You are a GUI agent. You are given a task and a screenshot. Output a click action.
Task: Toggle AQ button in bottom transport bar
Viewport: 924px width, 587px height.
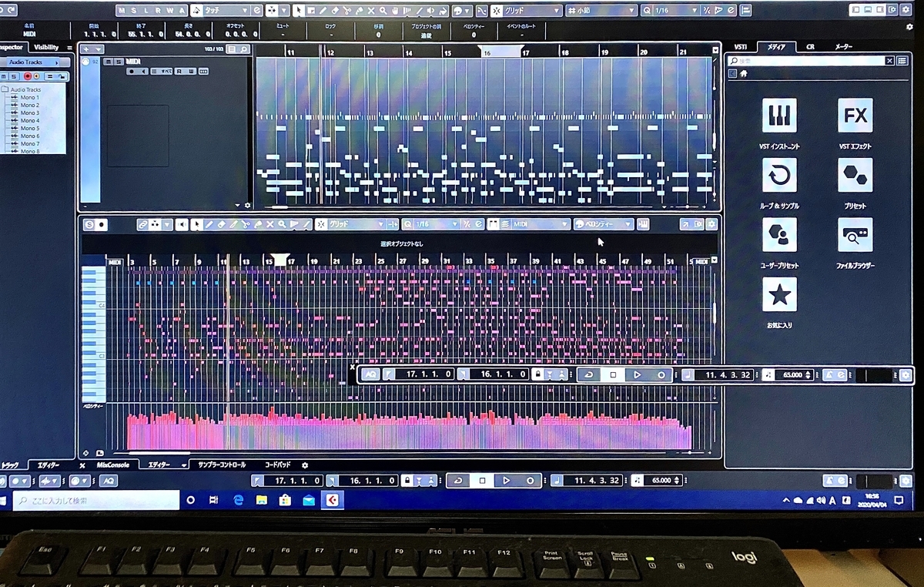[x=109, y=481]
